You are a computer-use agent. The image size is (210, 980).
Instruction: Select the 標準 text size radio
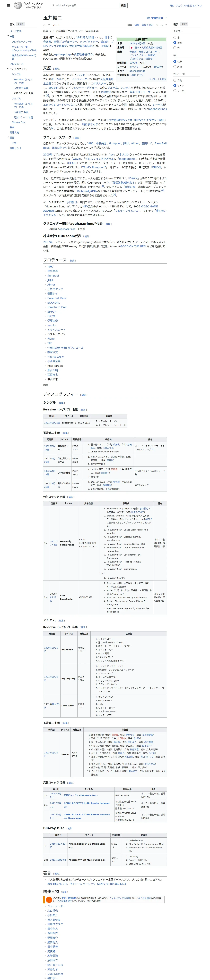[x=175, y=43]
